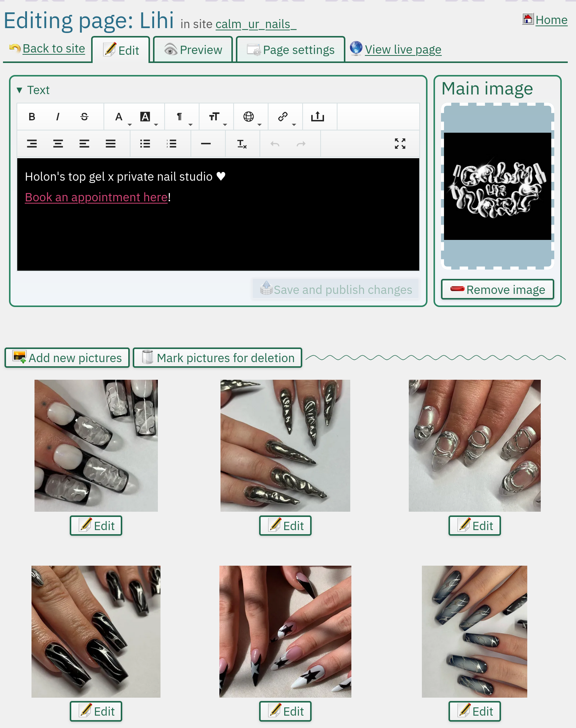Switch to the Preview tab

coord(193,50)
